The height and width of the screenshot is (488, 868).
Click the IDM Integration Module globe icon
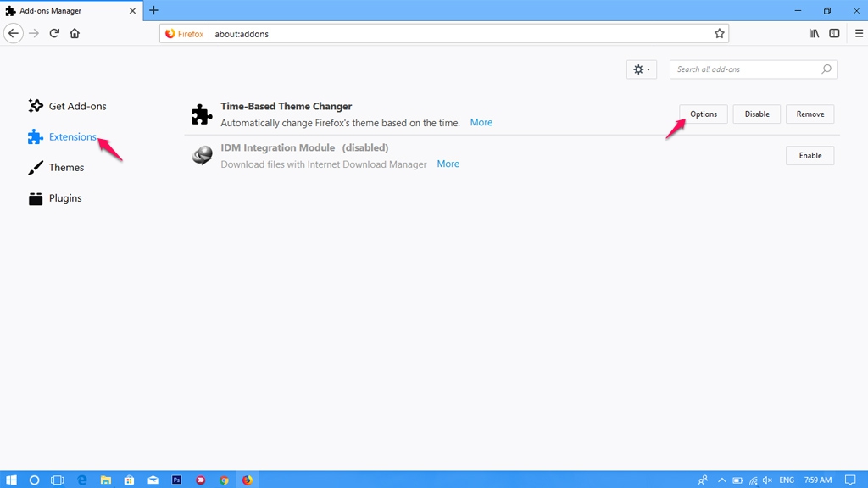click(x=202, y=156)
